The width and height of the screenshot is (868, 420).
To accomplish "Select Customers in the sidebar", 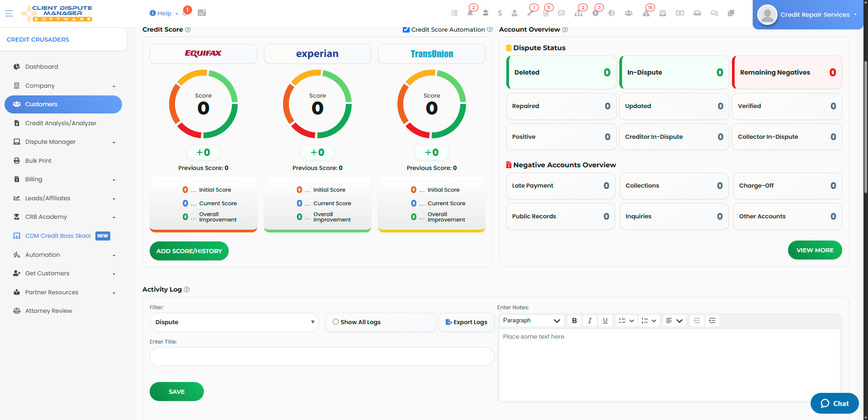I will coord(63,104).
